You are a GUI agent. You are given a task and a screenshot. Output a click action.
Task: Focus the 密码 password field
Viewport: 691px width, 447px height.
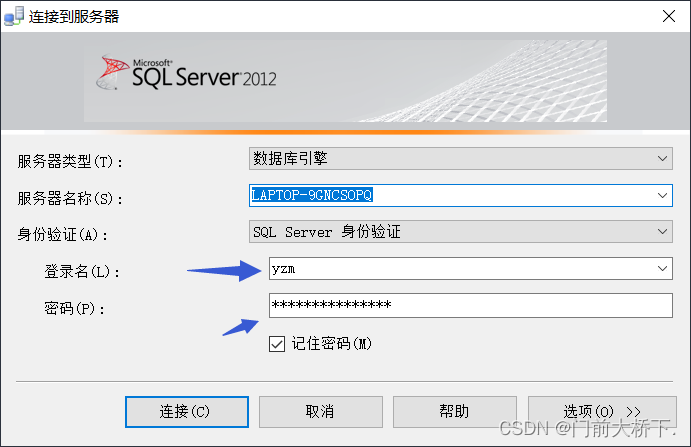[x=470, y=306]
